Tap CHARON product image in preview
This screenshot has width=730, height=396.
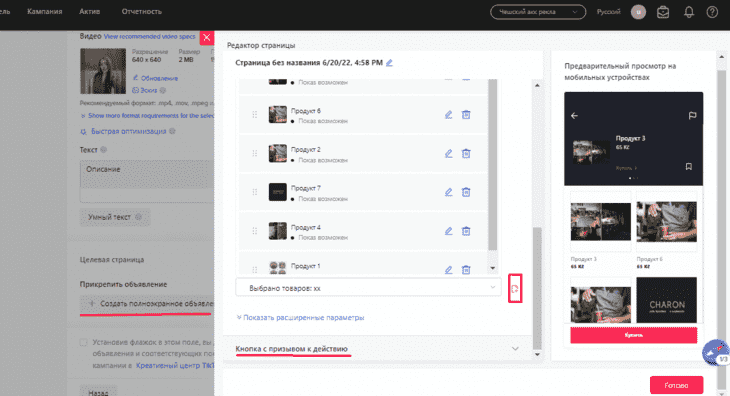pyautogui.click(x=667, y=300)
